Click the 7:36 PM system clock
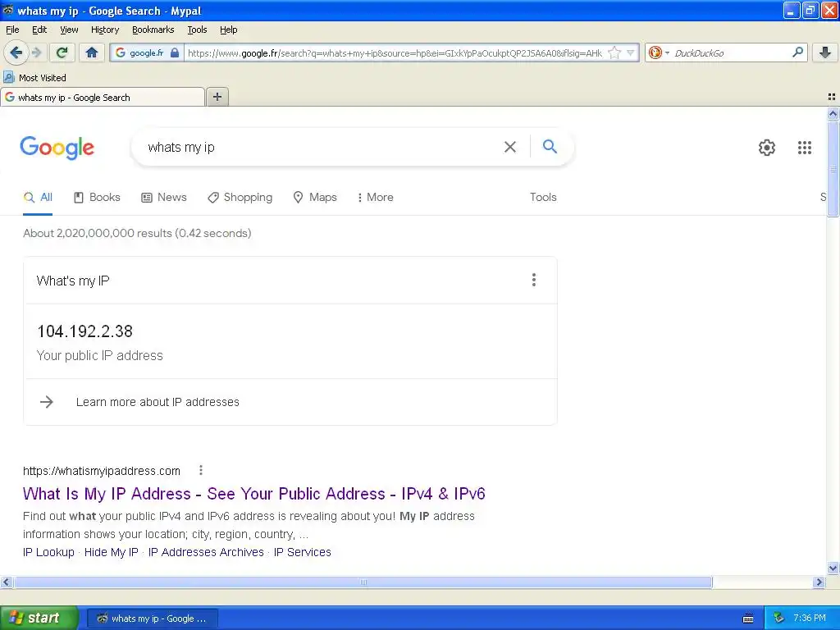Screen dimensions: 840x630 pos(809,619)
